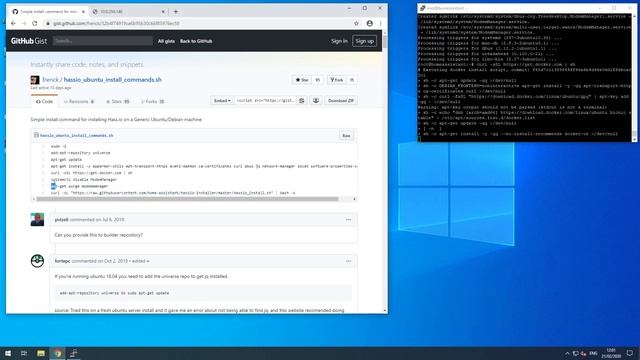Select Chrome icon on taskbar
This screenshot has width=640, height=360.
point(58,353)
